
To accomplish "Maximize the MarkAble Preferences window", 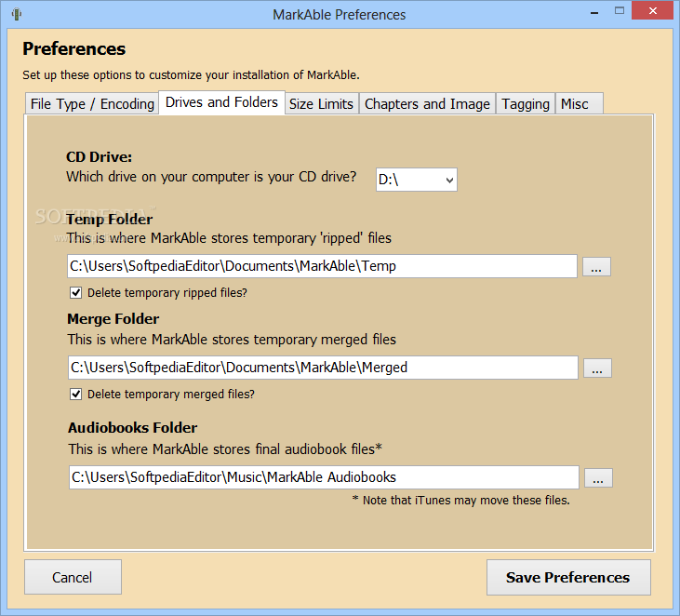I will coord(620,11).
